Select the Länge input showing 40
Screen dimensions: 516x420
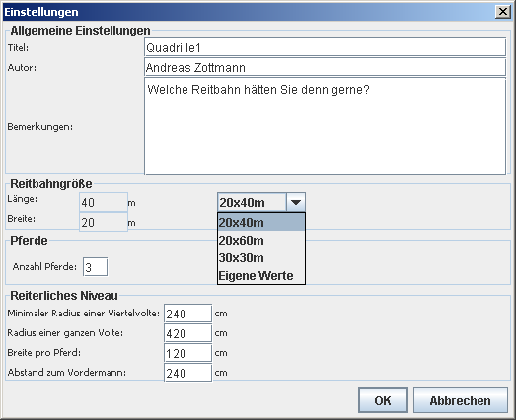point(104,202)
